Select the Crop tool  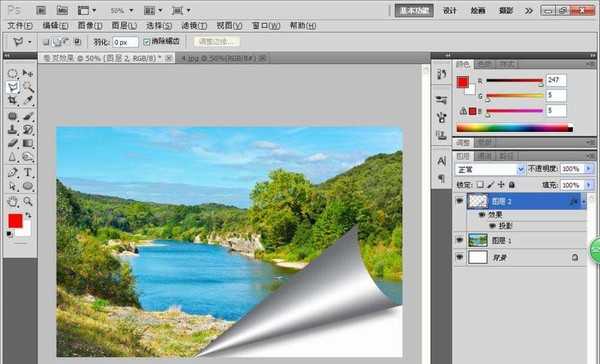13,100
